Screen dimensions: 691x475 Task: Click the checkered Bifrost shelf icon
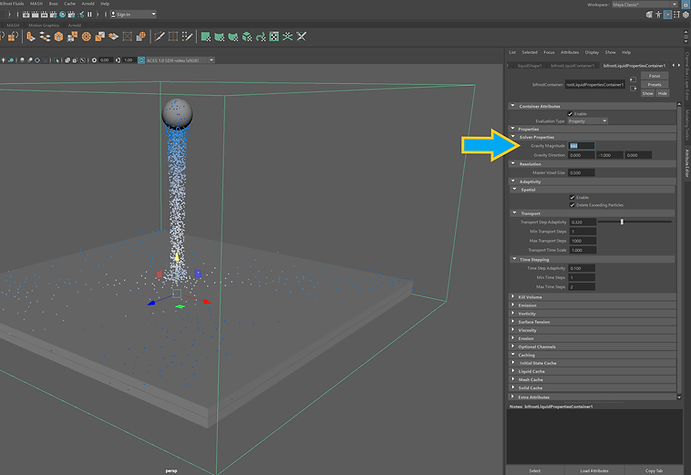274,37
